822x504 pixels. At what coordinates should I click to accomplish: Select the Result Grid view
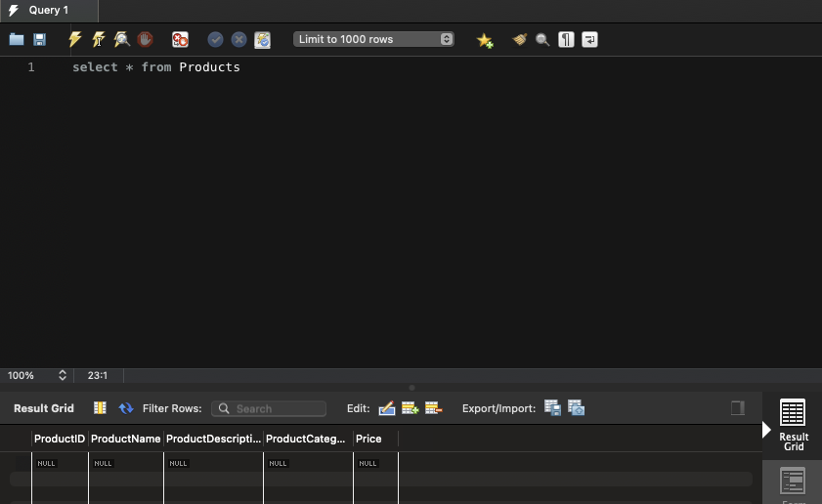click(793, 425)
